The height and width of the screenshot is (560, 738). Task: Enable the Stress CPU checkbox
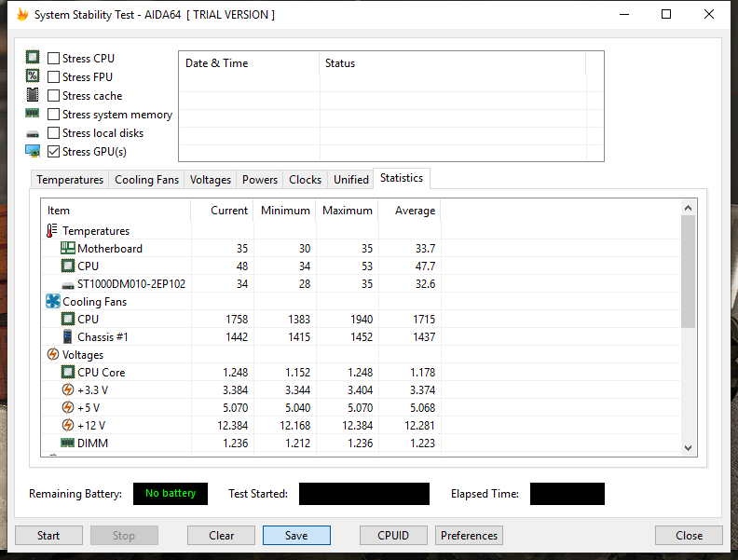pos(54,58)
